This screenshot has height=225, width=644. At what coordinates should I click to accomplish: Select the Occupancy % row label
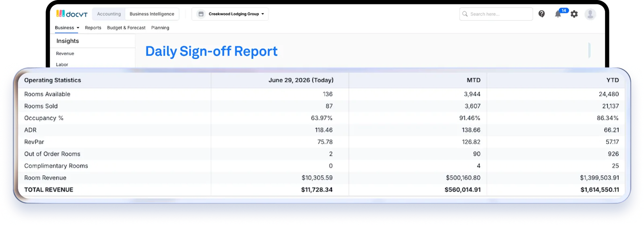click(44, 118)
